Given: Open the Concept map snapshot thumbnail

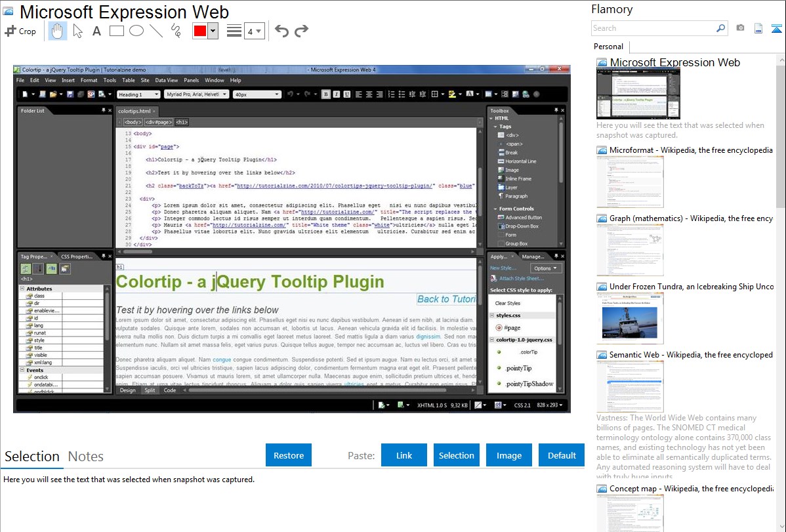Looking at the screenshot, I should [630, 513].
